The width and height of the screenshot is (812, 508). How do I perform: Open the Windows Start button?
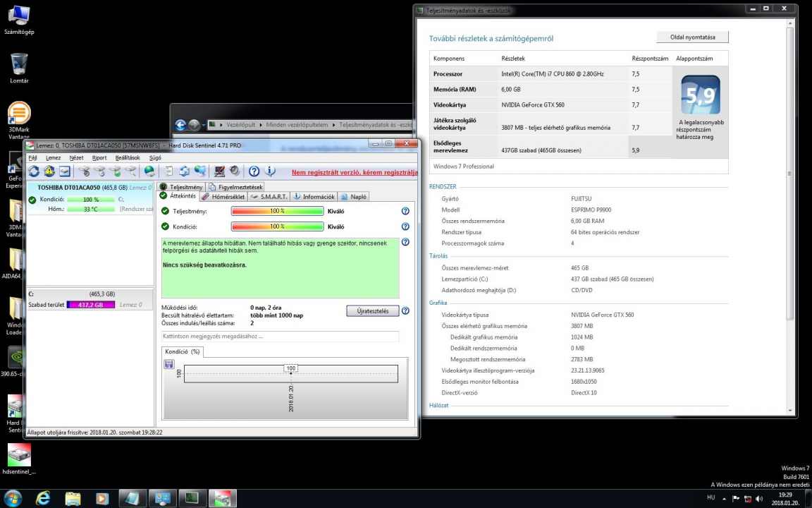13,498
